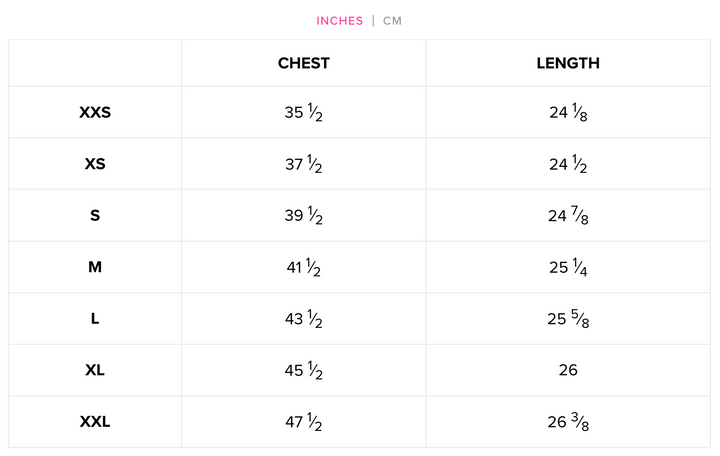The height and width of the screenshot is (456, 720).
Task: Select the XXL size row label
Action: (x=95, y=422)
